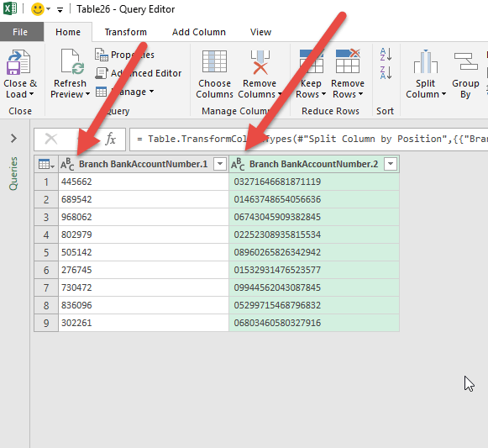This screenshot has width=488, height=448.
Task: Click the Group By icon
Action: (x=465, y=61)
